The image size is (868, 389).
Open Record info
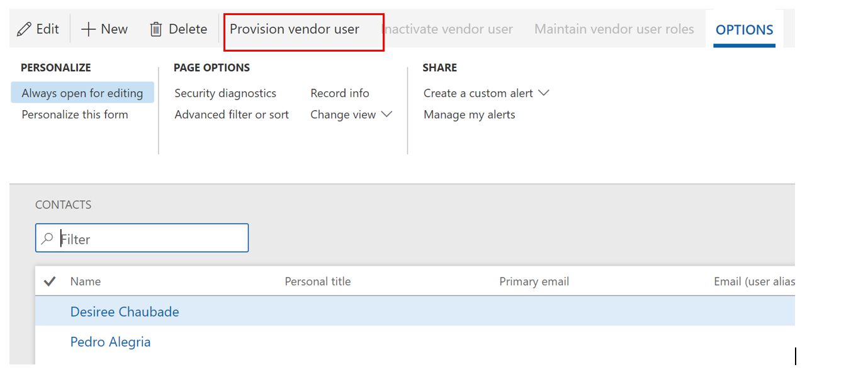coord(340,93)
